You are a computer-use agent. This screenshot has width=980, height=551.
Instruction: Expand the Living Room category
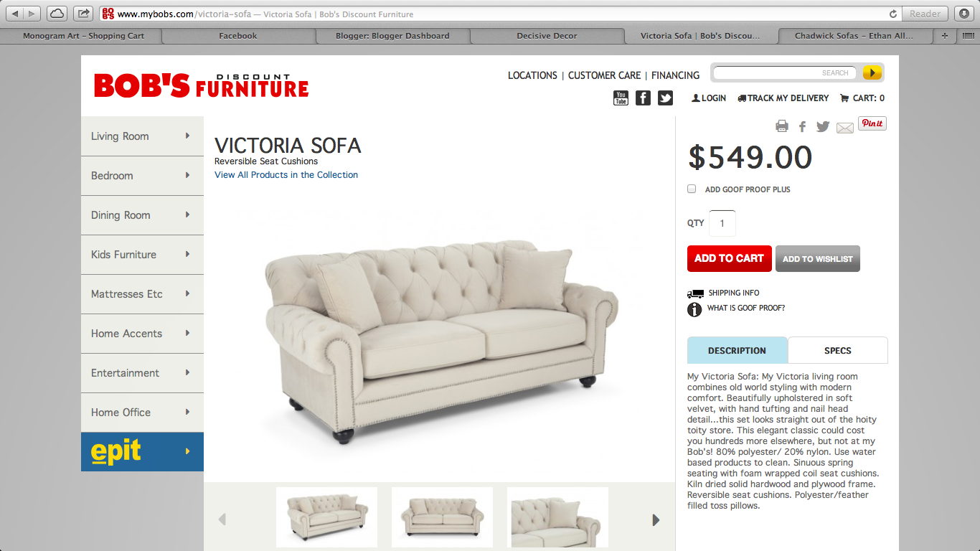click(x=142, y=136)
